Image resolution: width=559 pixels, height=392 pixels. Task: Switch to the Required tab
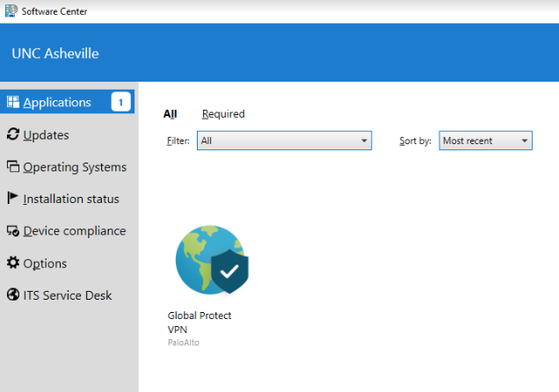point(223,114)
